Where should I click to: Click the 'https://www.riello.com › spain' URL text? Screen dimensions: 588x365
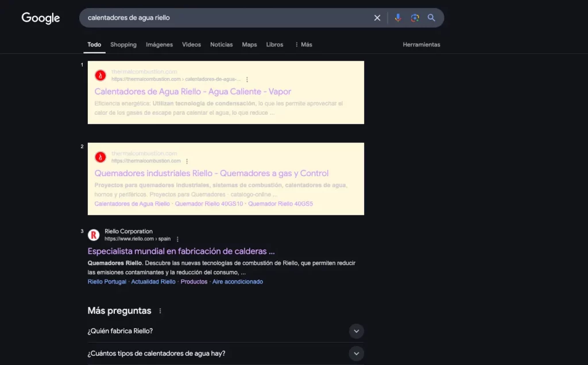click(x=137, y=239)
